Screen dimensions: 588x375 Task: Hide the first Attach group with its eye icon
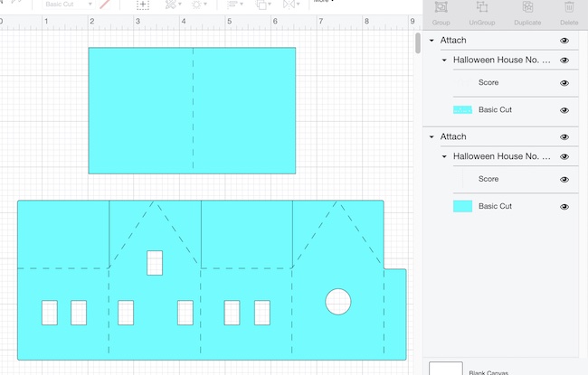[564, 41]
